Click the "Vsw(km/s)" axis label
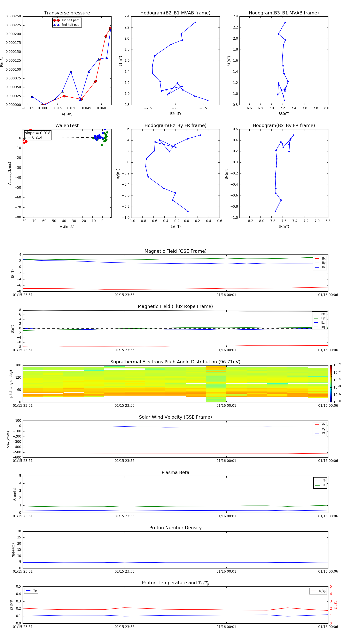Screen dimensions: 351x644 [8, 439]
